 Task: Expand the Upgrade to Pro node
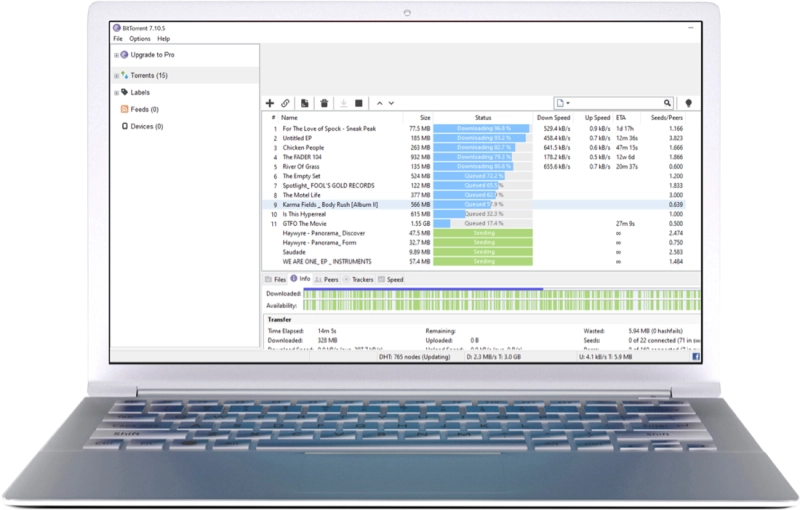[x=116, y=55]
